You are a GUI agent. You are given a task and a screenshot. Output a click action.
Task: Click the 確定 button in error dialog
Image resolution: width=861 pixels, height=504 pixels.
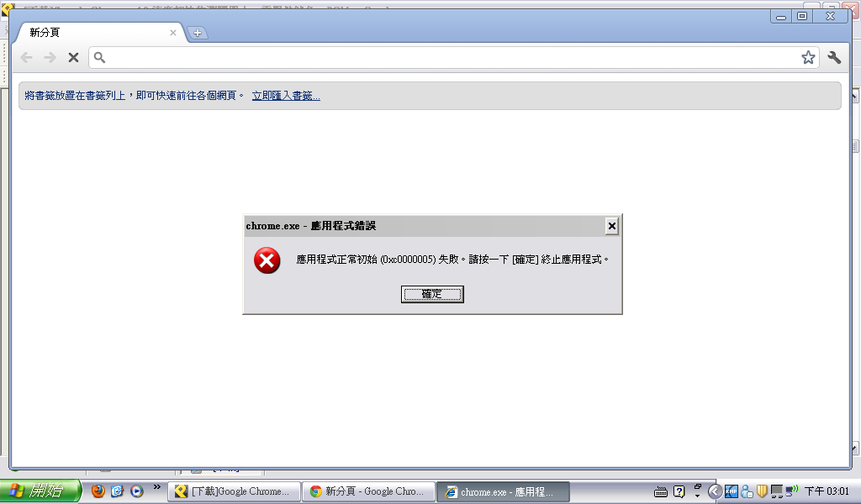[x=432, y=294]
